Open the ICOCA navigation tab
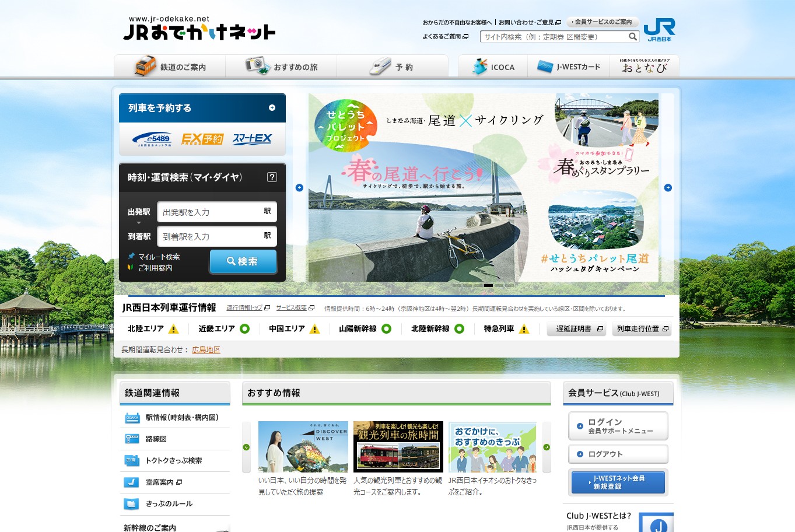Image resolution: width=795 pixels, height=532 pixels. click(x=493, y=66)
